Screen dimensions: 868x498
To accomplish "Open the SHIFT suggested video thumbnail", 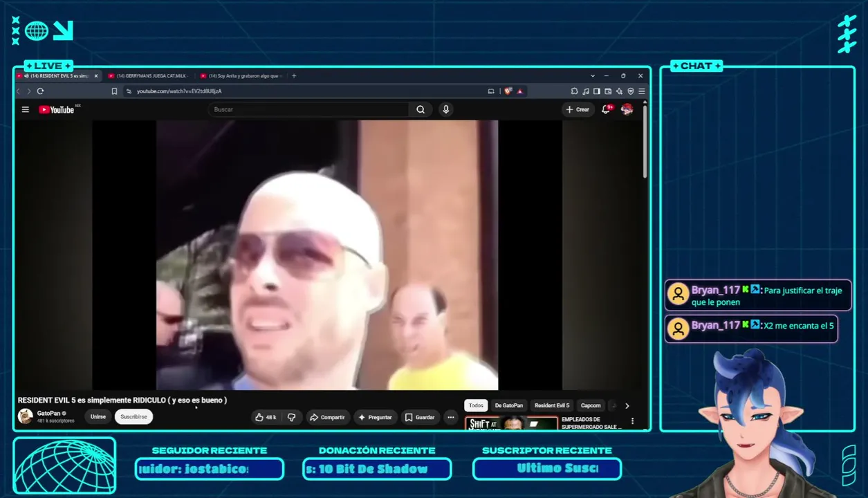I will point(512,423).
